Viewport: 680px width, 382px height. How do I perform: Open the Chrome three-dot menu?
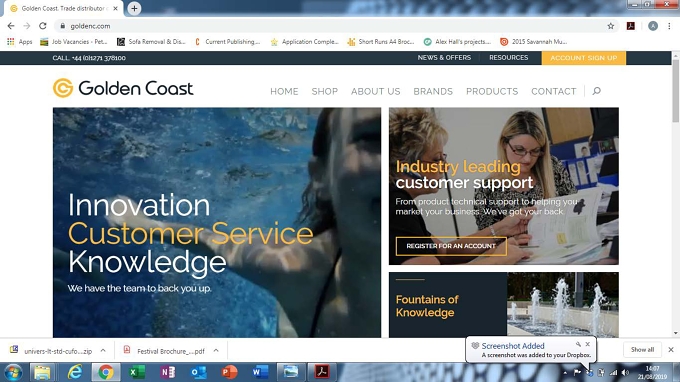coord(669,26)
